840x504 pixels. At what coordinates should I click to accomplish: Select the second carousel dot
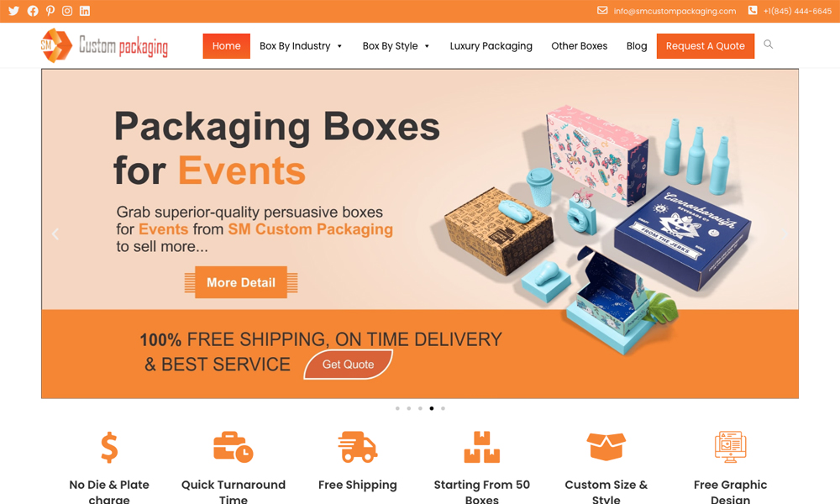(x=409, y=408)
